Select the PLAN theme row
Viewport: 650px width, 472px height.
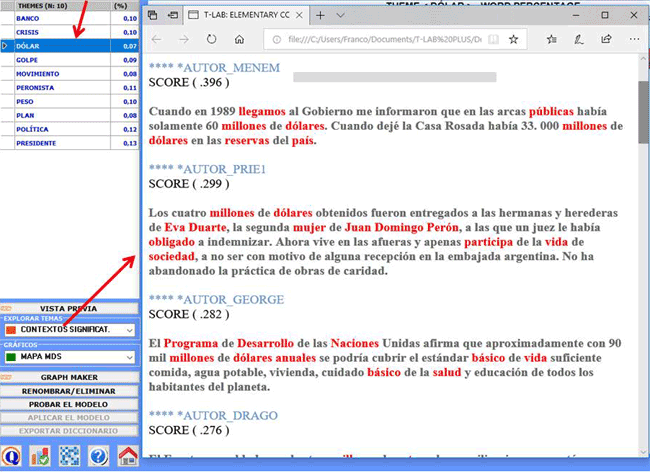pos(69,115)
